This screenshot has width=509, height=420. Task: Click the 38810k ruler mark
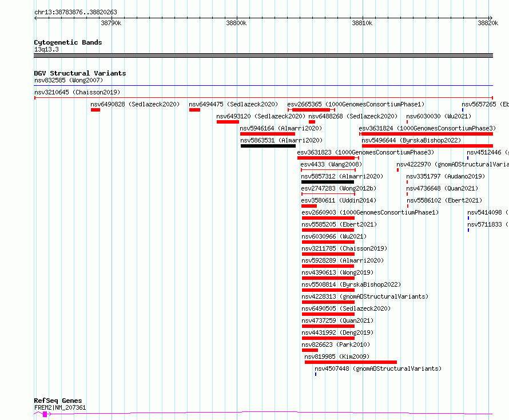[362, 23]
